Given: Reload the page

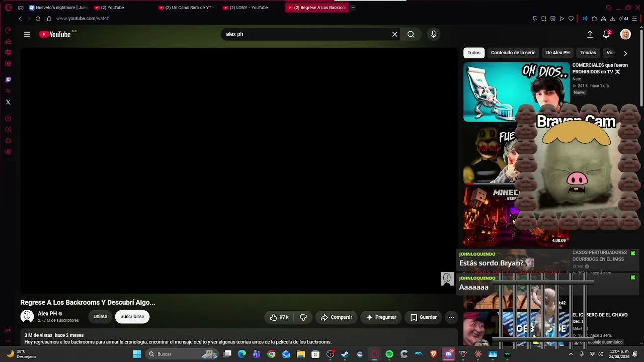Looking at the screenshot, I should (x=38, y=19).
